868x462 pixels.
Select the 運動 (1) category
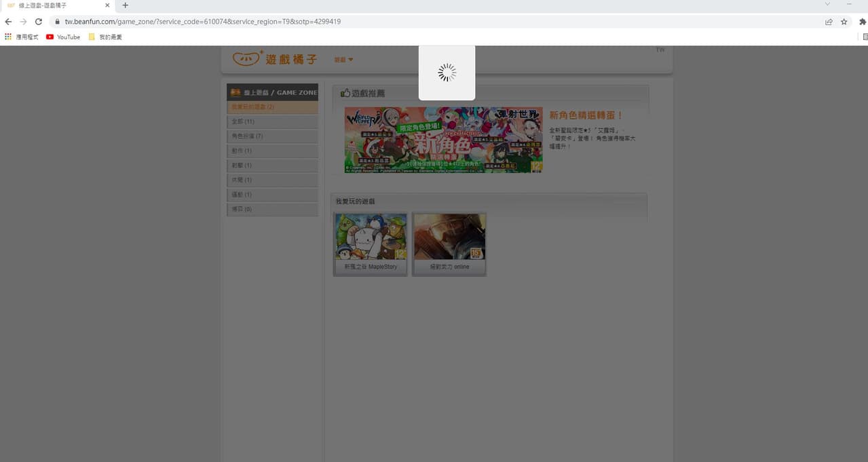pos(272,195)
